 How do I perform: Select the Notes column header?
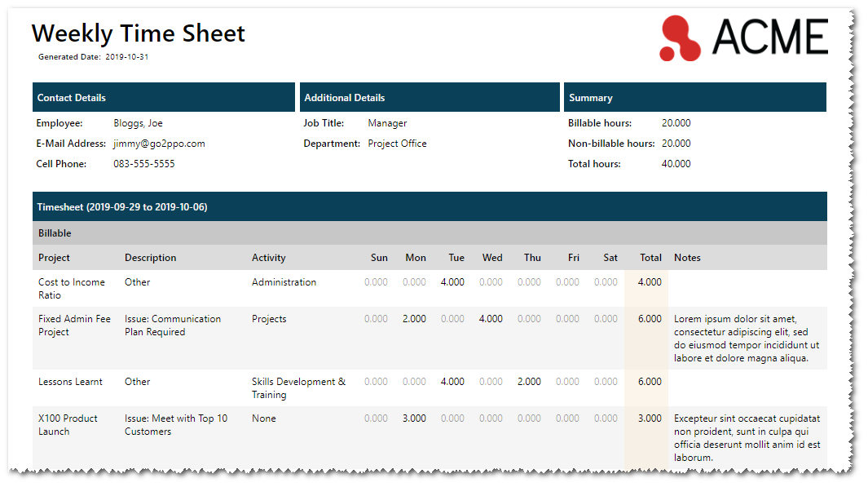687,258
